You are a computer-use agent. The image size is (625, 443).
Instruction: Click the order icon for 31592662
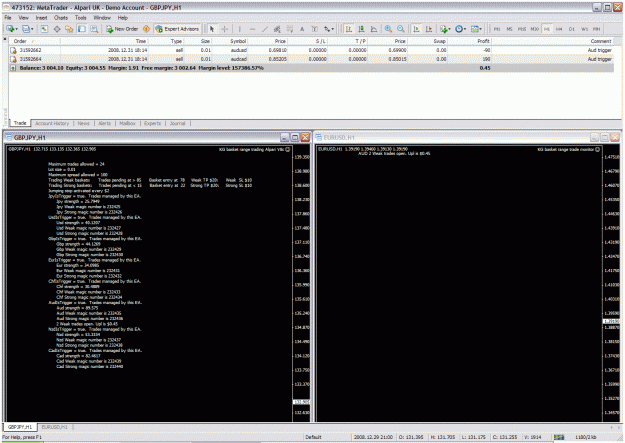13,50
